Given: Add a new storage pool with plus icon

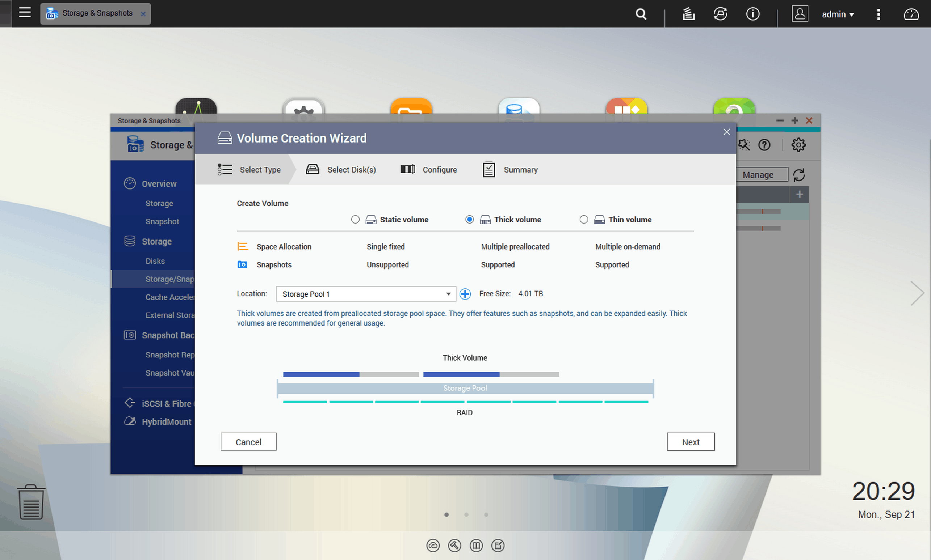Looking at the screenshot, I should [465, 294].
